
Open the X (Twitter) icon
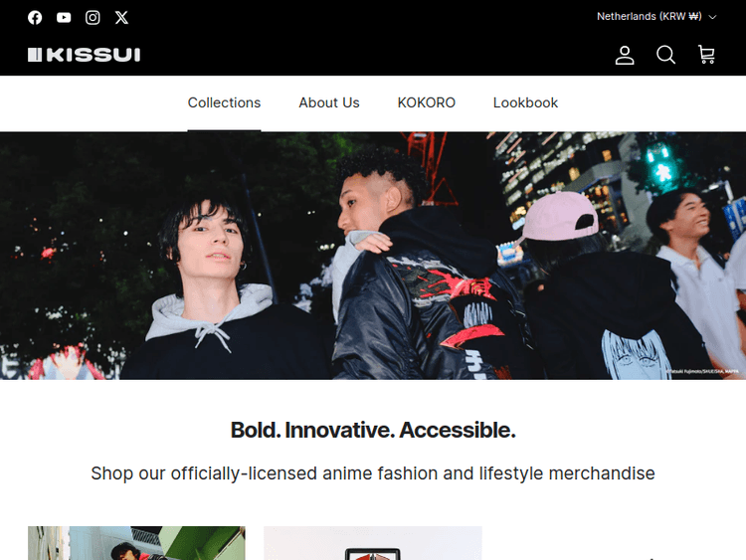pyautogui.click(x=121, y=18)
